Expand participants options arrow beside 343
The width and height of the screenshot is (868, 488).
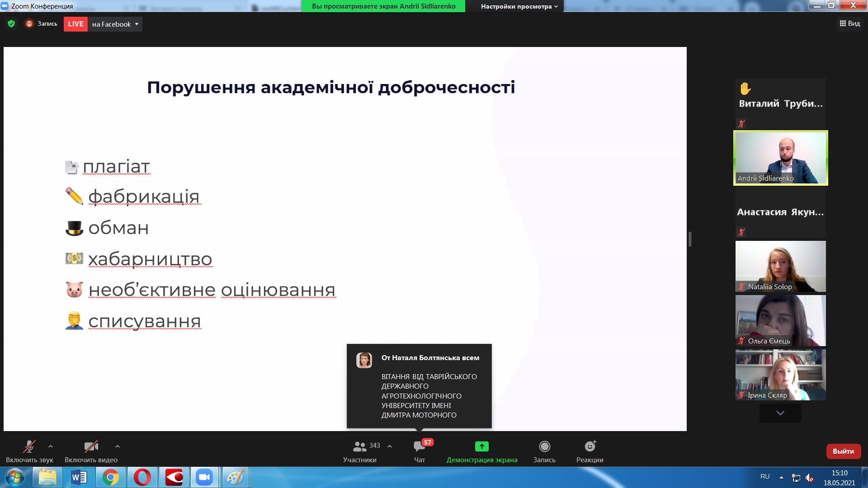point(390,446)
